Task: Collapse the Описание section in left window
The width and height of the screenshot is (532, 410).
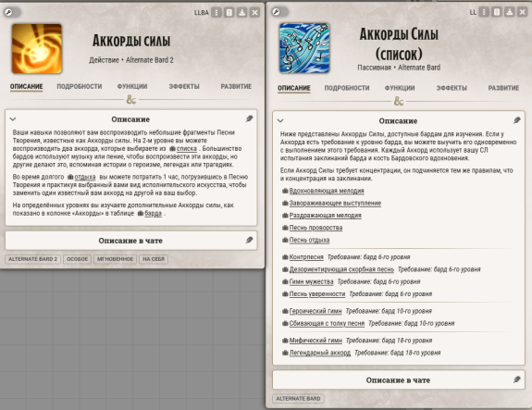Action: pyautogui.click(x=13, y=119)
